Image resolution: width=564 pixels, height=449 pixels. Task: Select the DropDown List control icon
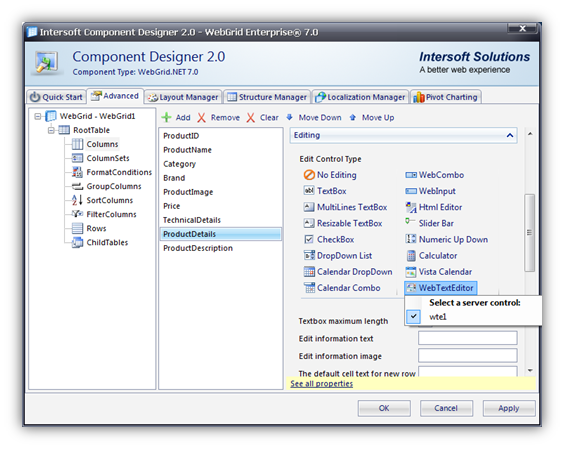[x=309, y=255]
